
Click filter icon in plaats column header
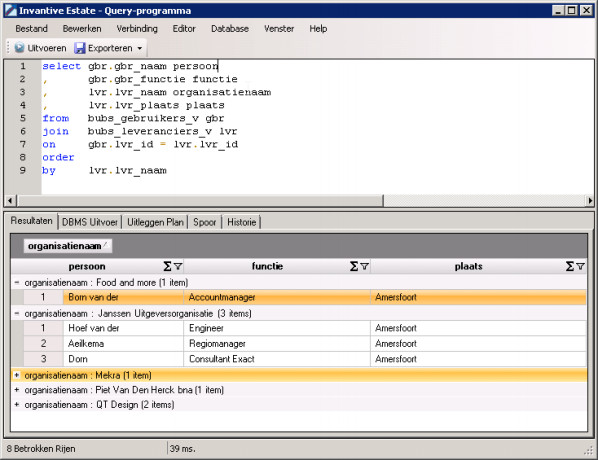tap(580, 266)
